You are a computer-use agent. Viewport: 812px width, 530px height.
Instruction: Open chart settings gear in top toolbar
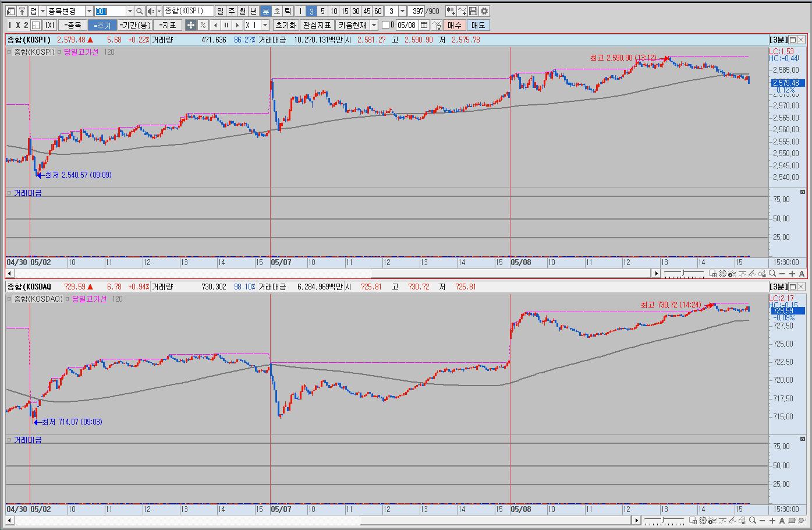pos(484,11)
